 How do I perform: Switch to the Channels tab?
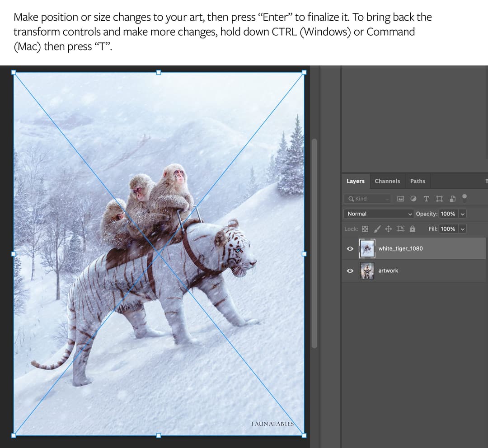(387, 181)
